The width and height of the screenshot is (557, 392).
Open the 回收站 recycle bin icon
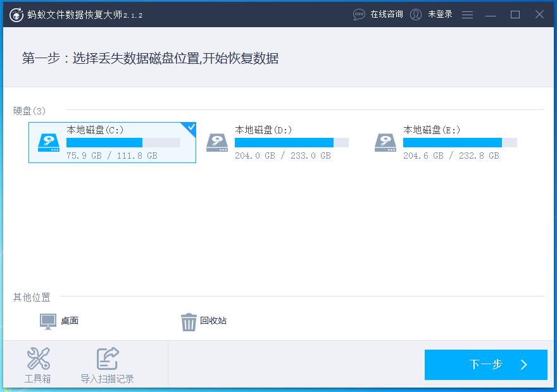pyautogui.click(x=188, y=321)
